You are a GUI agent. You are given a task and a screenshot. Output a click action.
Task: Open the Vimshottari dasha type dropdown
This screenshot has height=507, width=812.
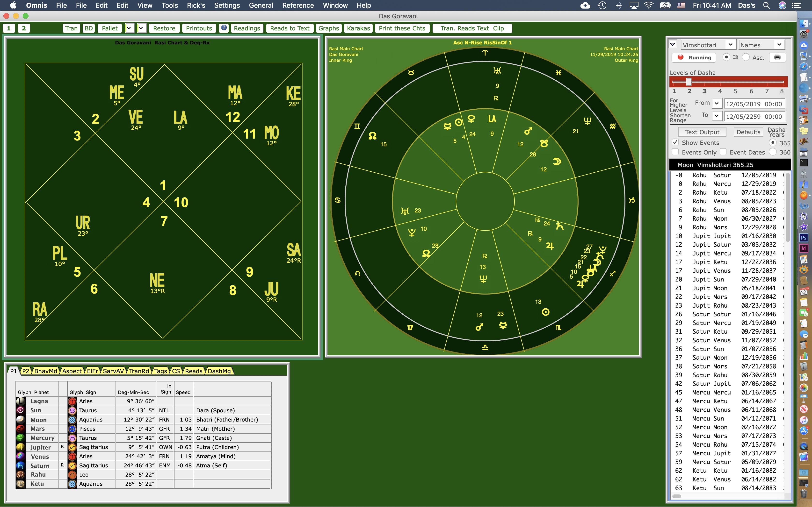click(730, 45)
